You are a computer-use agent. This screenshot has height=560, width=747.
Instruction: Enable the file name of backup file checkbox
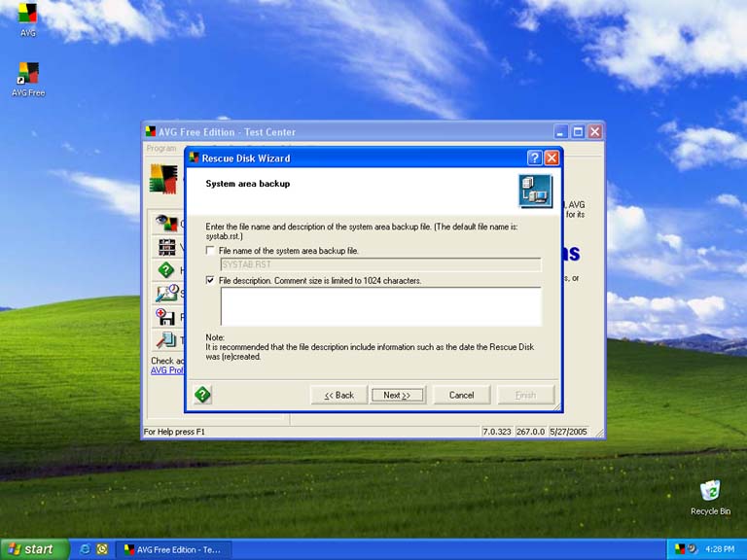pos(211,251)
